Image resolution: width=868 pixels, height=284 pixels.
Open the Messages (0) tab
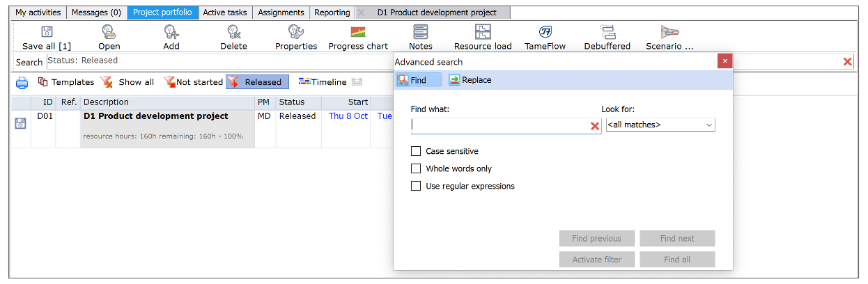click(96, 13)
